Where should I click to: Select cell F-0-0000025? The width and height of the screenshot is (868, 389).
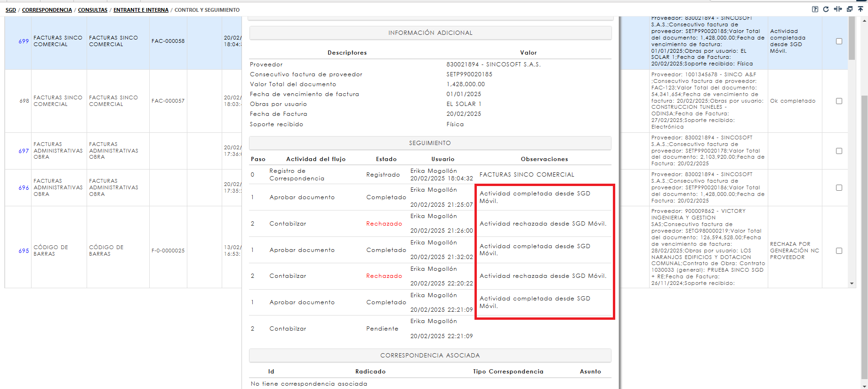click(168, 251)
